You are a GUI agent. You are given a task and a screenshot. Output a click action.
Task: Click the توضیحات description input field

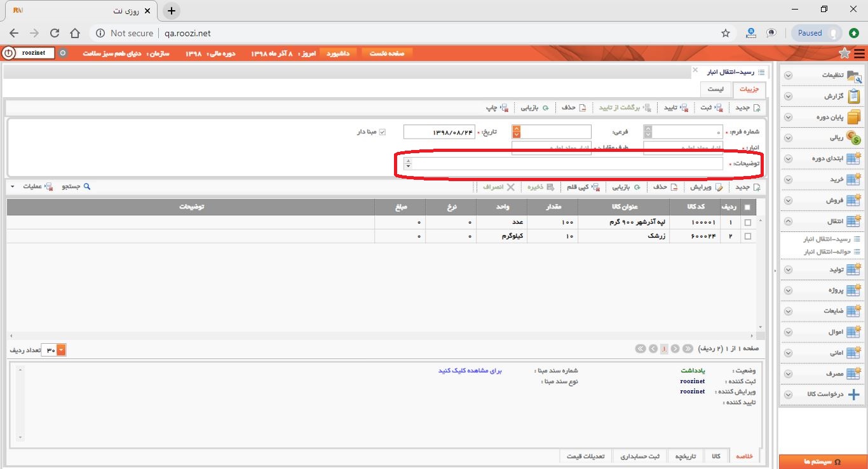563,164
